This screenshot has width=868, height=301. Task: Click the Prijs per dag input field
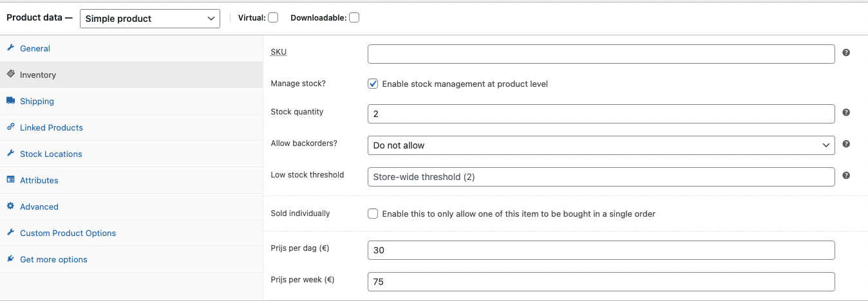click(601, 250)
